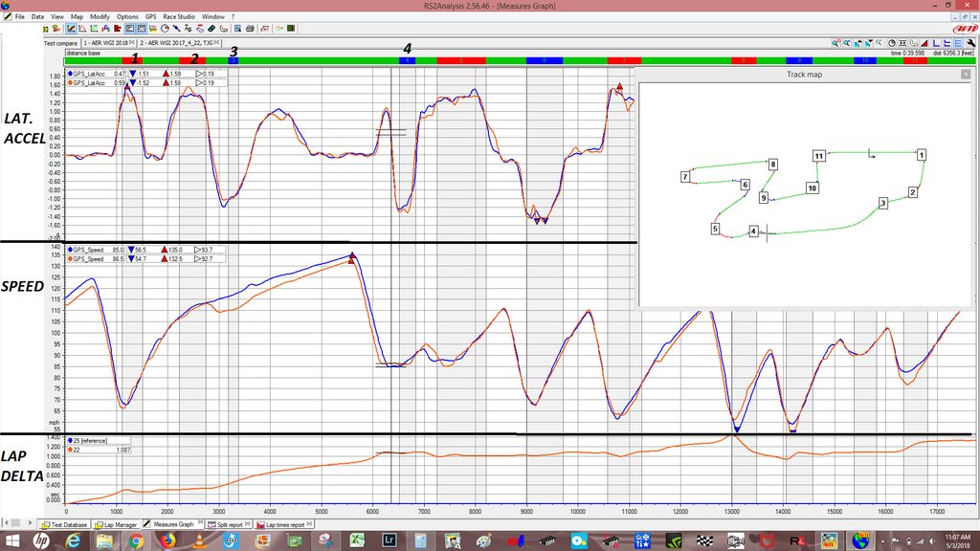Open the GPS menu
The height and width of the screenshot is (551, 980).
tap(150, 17)
